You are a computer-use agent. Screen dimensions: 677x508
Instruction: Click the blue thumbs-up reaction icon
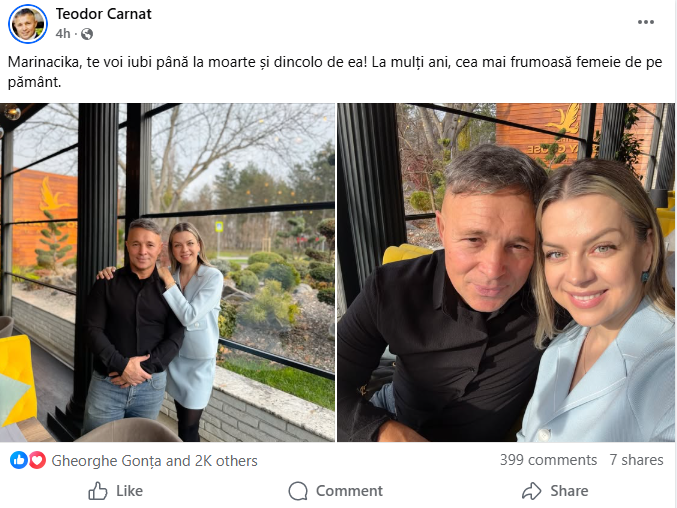point(19,460)
